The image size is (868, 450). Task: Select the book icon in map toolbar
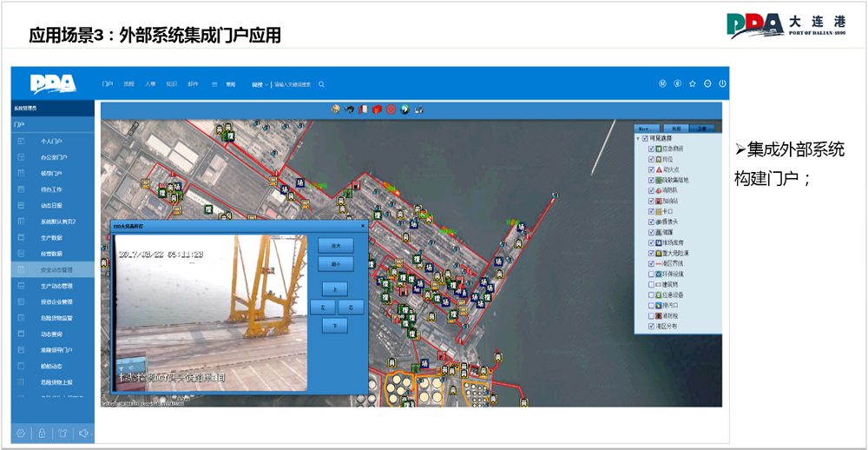363,109
